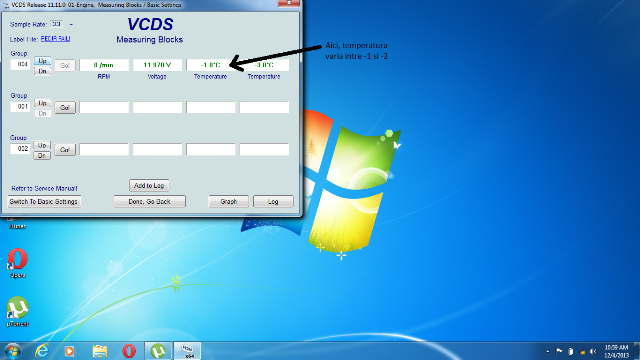Click Go! for group 001
The height and width of the screenshot is (360, 640).
click(65, 108)
